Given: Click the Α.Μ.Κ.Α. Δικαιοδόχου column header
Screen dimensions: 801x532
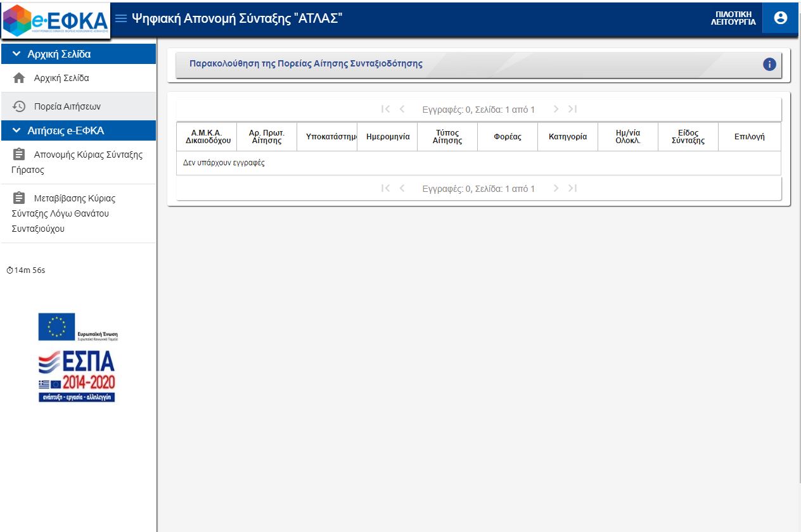Looking at the screenshot, I should pos(207,137).
